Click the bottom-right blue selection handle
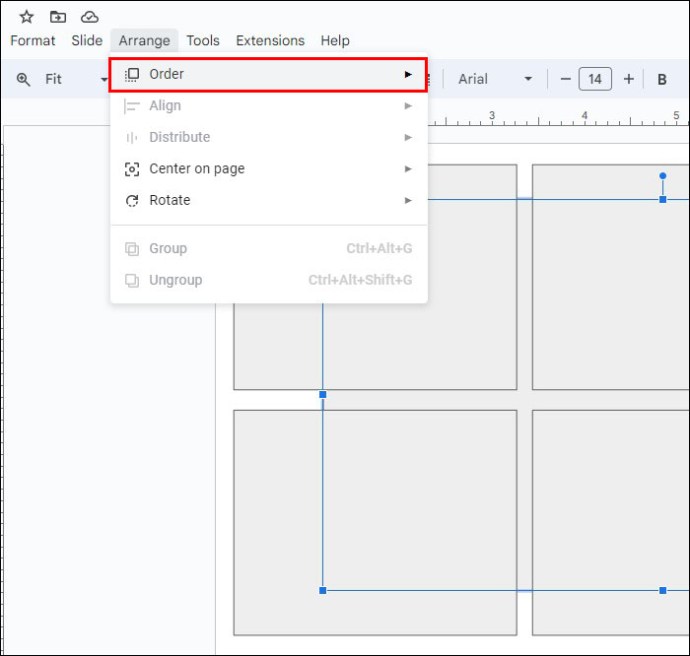 [x=663, y=590]
